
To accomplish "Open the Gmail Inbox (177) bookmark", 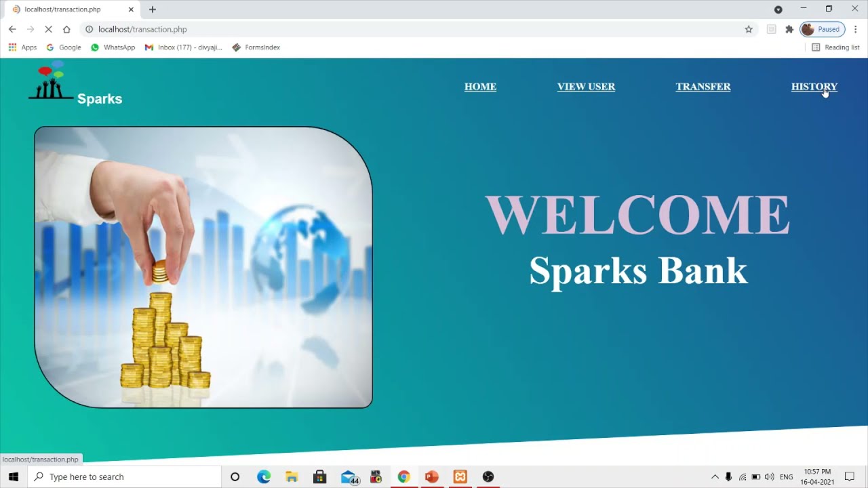I will pyautogui.click(x=184, y=47).
